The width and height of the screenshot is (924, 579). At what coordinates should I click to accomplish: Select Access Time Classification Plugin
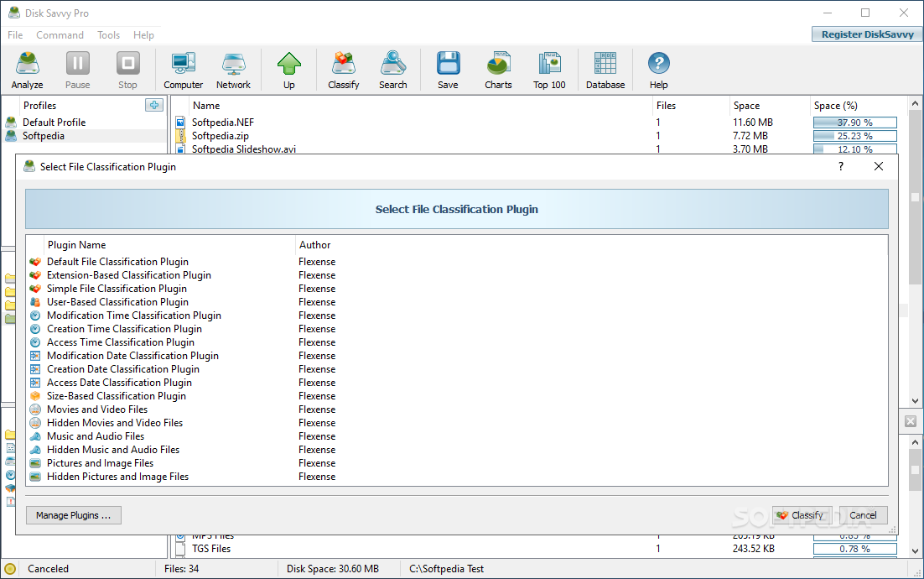click(121, 342)
